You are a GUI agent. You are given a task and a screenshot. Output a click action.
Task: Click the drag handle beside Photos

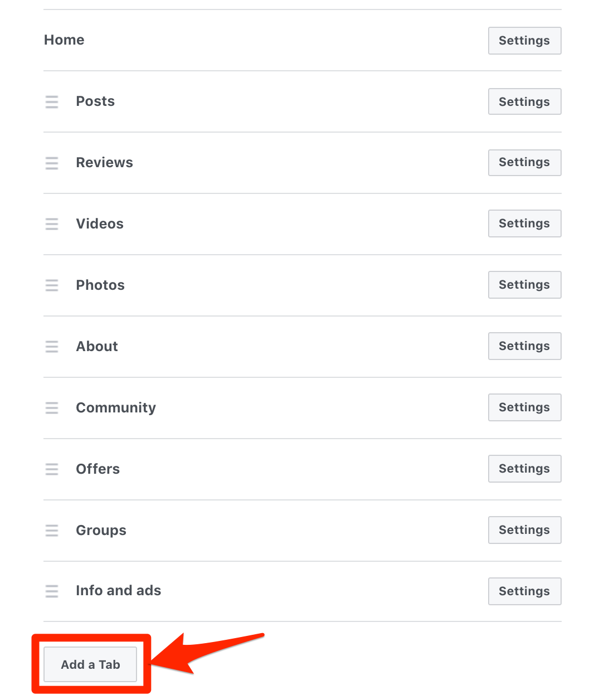click(x=52, y=285)
